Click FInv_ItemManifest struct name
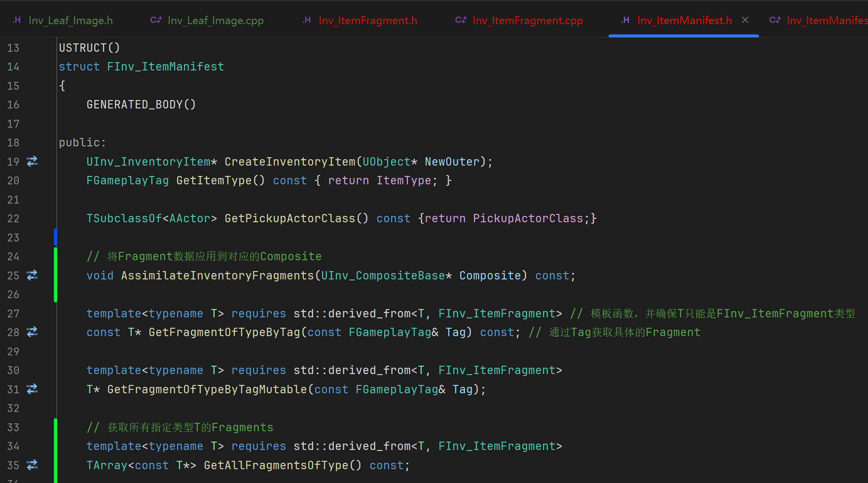 166,67
